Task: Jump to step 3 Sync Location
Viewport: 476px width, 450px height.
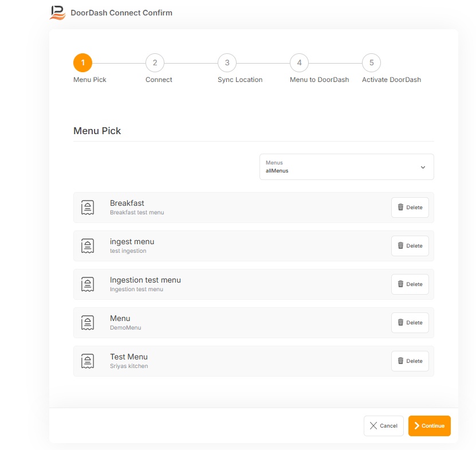Action: coord(227,63)
